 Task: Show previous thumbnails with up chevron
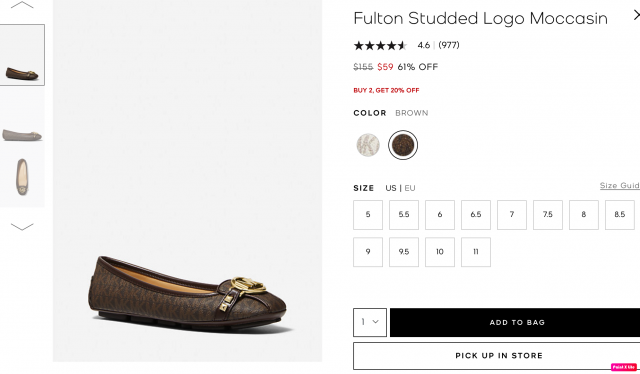click(22, 5)
